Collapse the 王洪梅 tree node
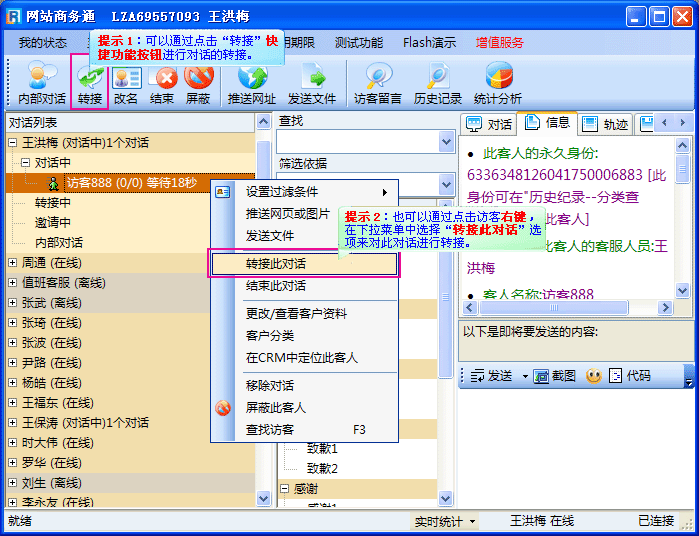Viewport: 699px width, 536px height. 13,143
